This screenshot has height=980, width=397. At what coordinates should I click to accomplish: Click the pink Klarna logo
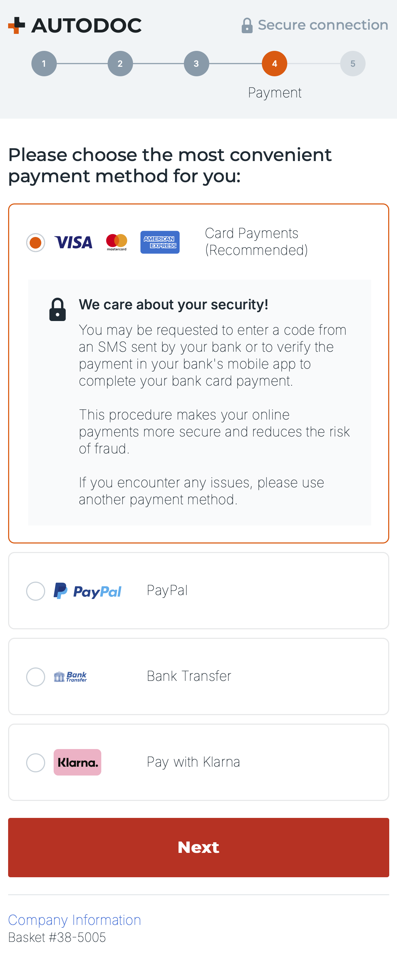[x=77, y=762]
